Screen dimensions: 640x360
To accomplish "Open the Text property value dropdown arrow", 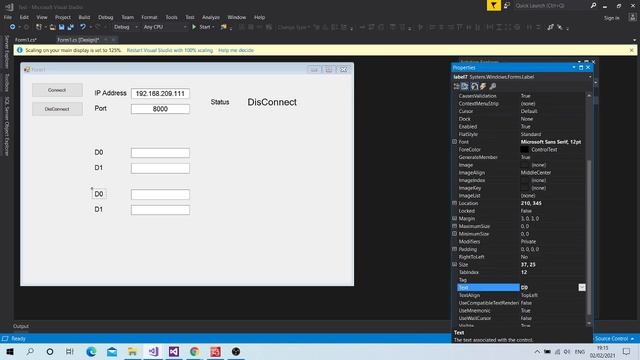I will click(582, 287).
